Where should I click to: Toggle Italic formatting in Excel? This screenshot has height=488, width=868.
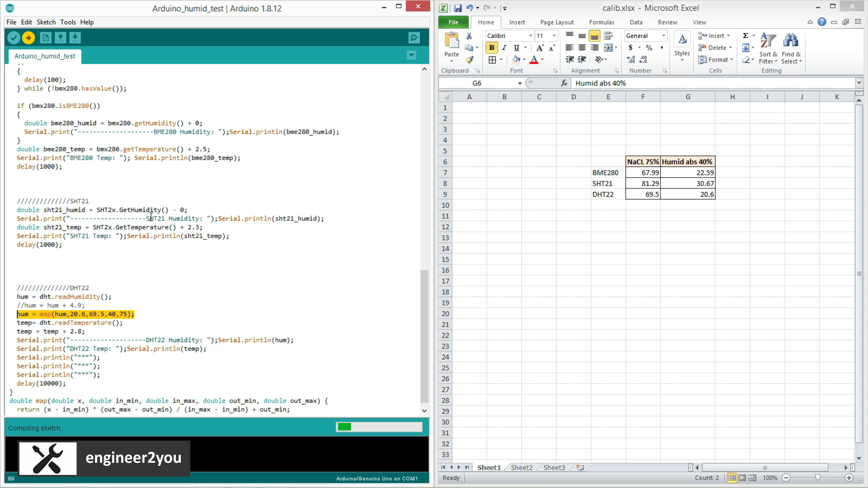click(504, 48)
